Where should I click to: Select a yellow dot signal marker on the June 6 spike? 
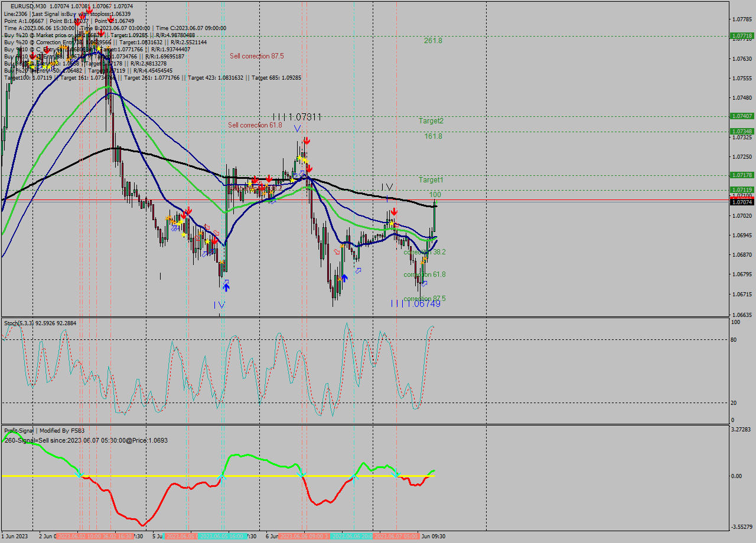click(305, 160)
